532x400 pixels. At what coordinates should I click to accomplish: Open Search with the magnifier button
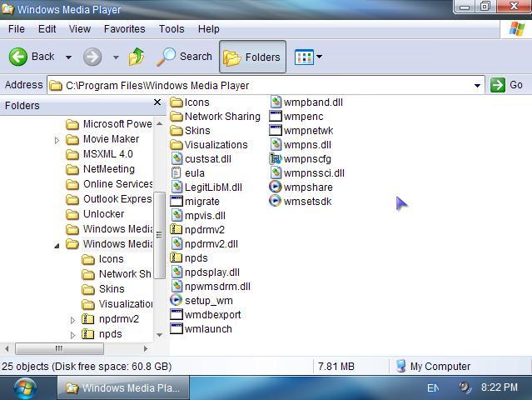(x=184, y=57)
